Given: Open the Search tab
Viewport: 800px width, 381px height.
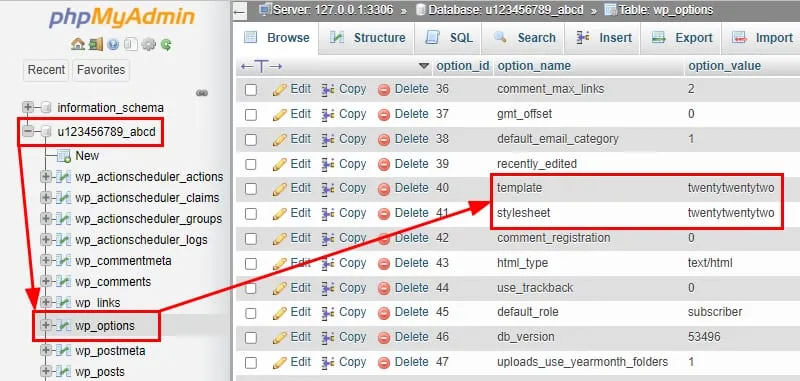Looking at the screenshot, I should [x=524, y=38].
